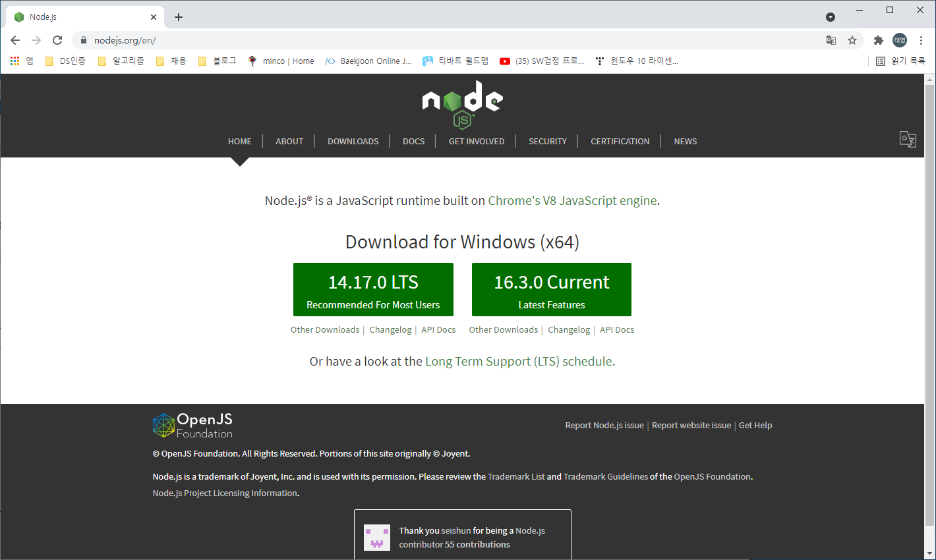Open the 블로그 bookmark folder
Image resolution: width=936 pixels, height=560 pixels.
tap(218, 61)
